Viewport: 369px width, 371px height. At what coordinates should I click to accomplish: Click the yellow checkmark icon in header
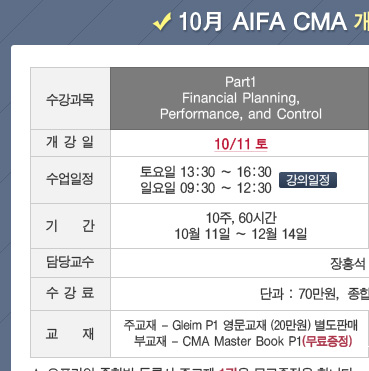tap(162, 22)
